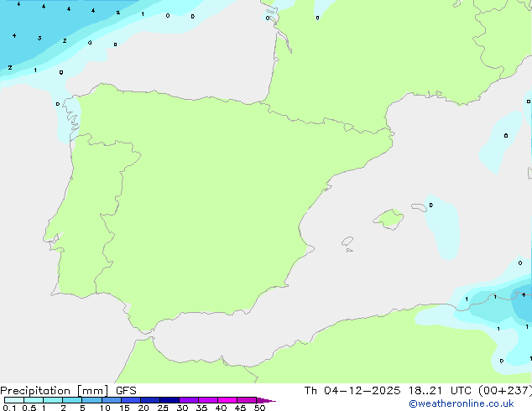Screen dimensions: 532x411
Task: Click the purple over-50 legend arrow tip
Action: tap(266, 400)
